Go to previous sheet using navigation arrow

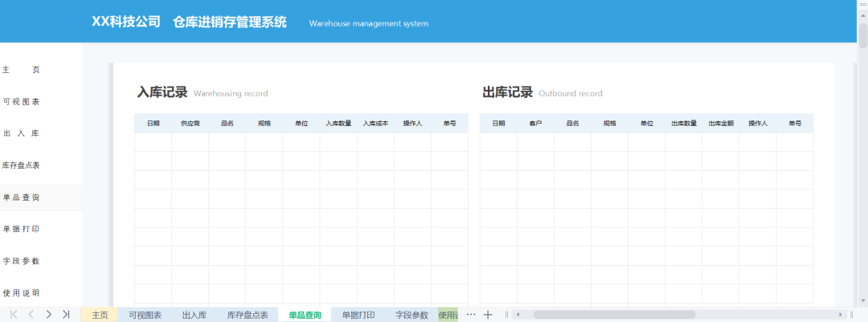point(31,315)
